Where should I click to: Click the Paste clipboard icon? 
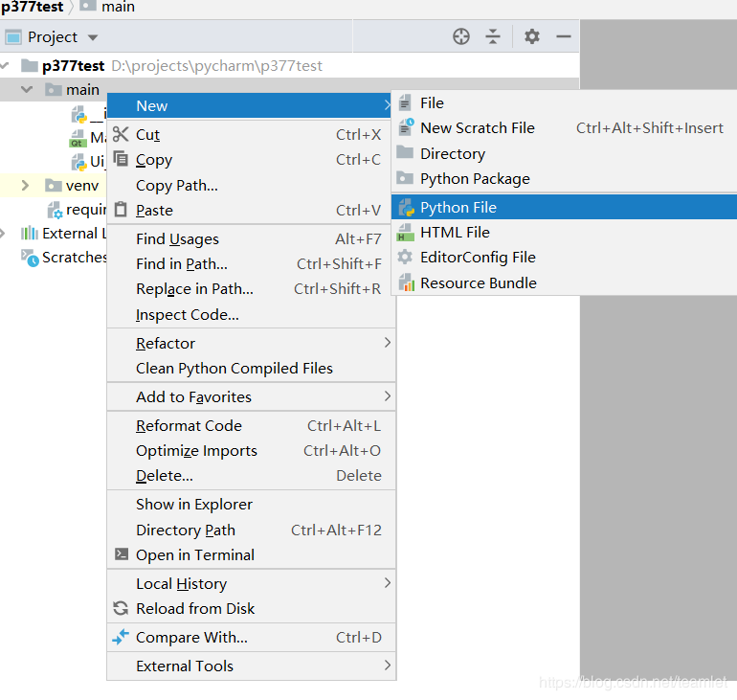point(121,210)
